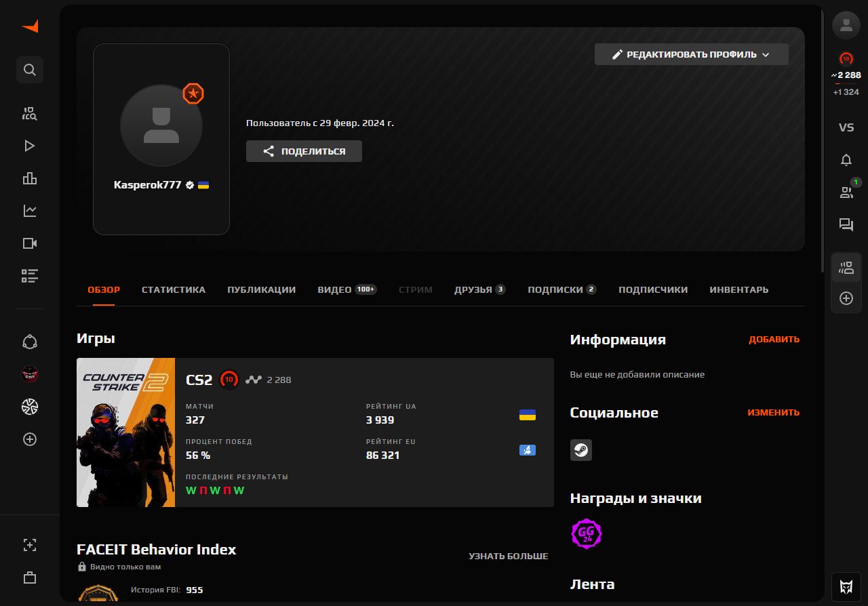The width and height of the screenshot is (868, 606).
Task: Open the VS challenge icon
Action: pyautogui.click(x=846, y=127)
